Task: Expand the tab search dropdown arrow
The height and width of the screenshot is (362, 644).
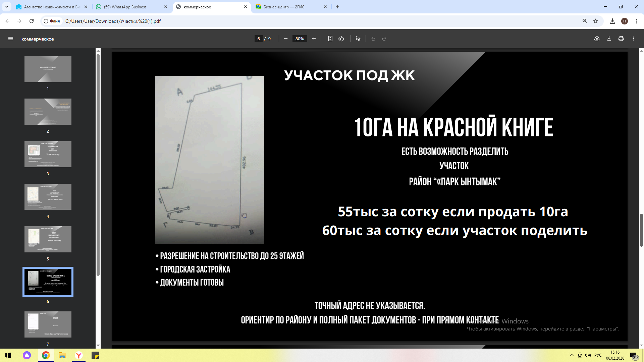Action: (7, 7)
